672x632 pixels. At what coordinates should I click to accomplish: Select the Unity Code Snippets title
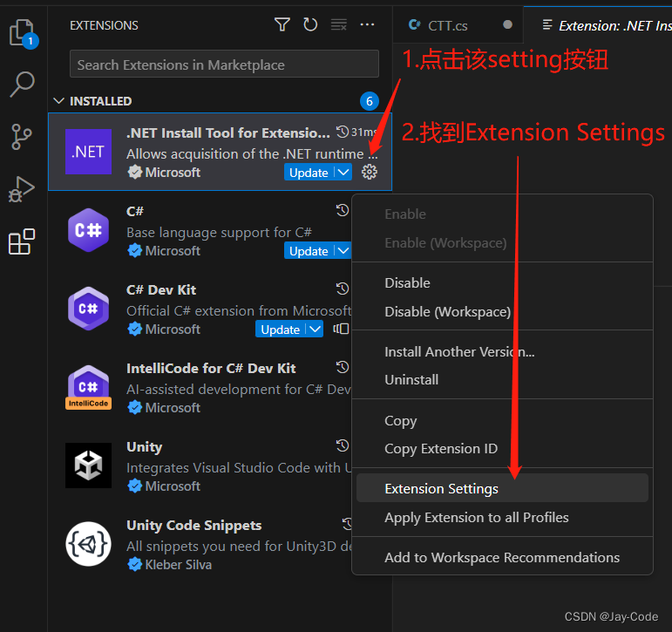pos(193,526)
